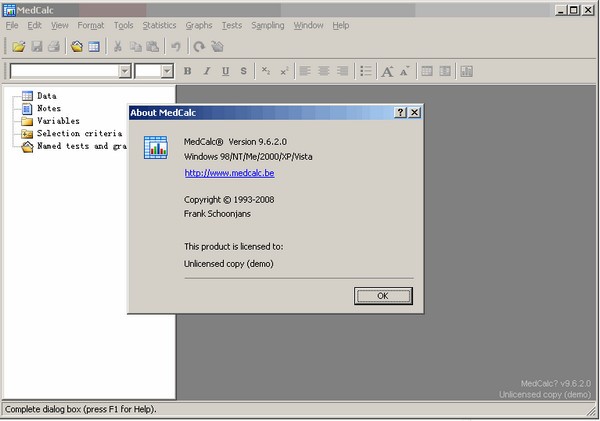Click the Undo arrow icon
The height and width of the screenshot is (421, 600).
coord(176,46)
